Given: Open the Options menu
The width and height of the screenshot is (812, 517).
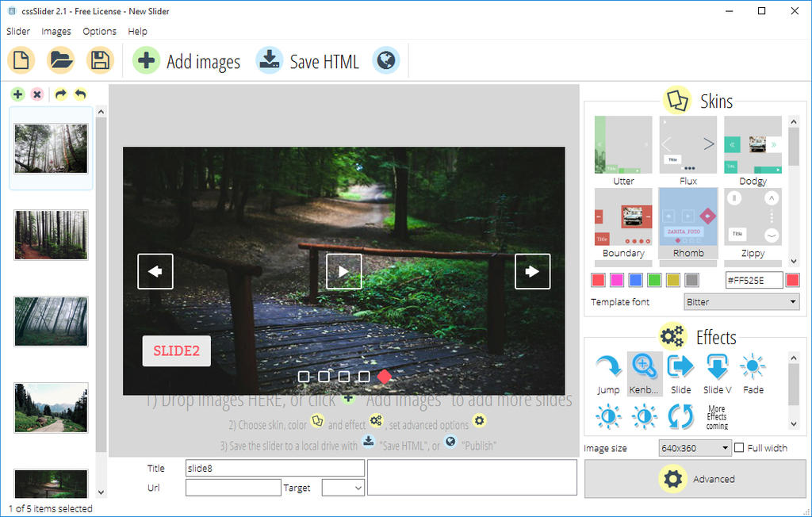Looking at the screenshot, I should point(99,31).
